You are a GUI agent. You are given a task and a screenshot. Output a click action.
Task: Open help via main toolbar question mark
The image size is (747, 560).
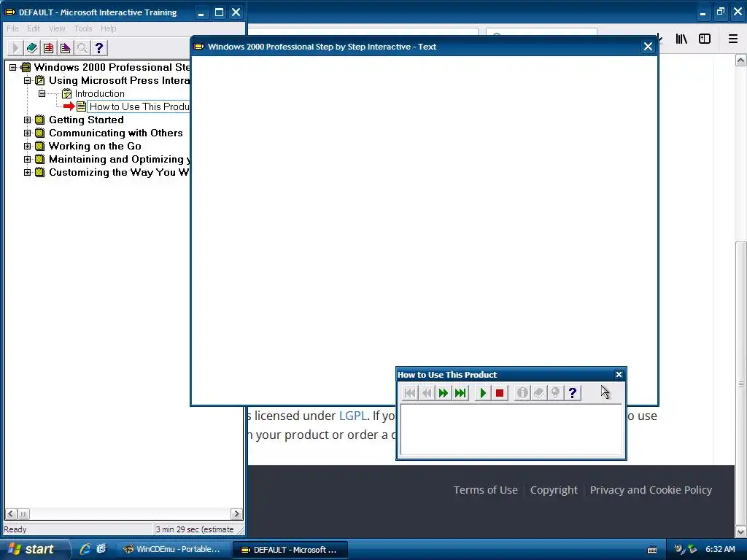tap(99, 47)
